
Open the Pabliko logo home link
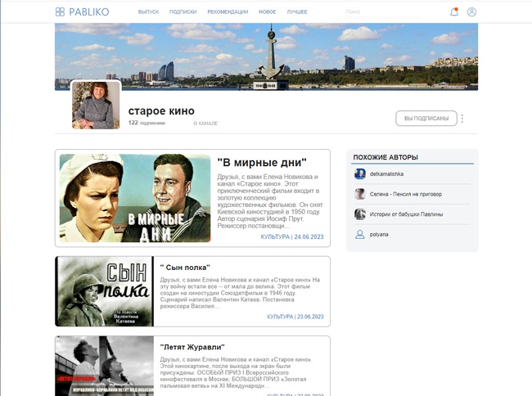pos(82,12)
